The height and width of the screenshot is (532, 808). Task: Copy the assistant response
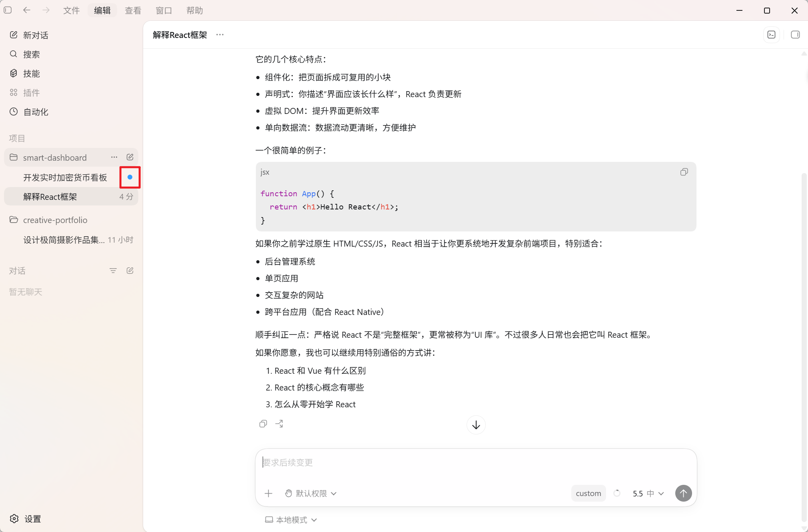click(263, 424)
